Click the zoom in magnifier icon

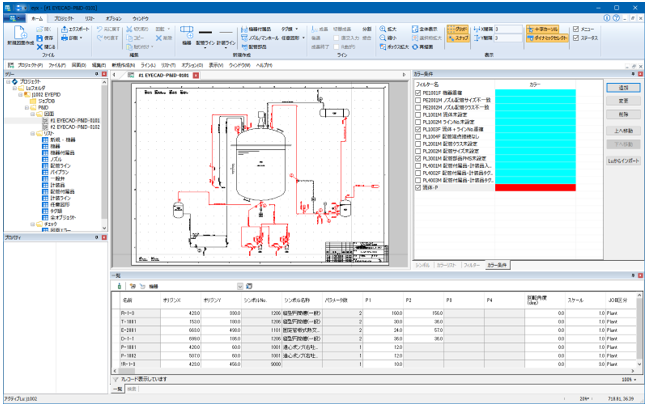pos(383,29)
